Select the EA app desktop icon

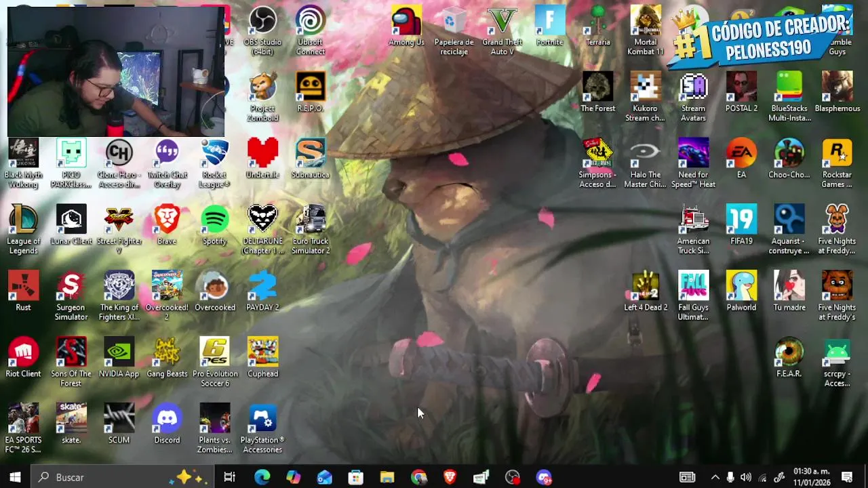click(x=741, y=159)
